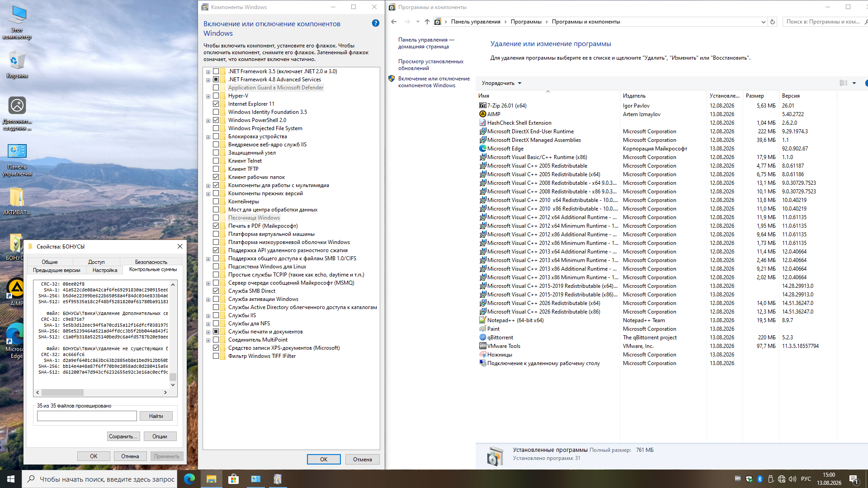
Task: Open the address bar history dropdown
Action: pos(763,22)
